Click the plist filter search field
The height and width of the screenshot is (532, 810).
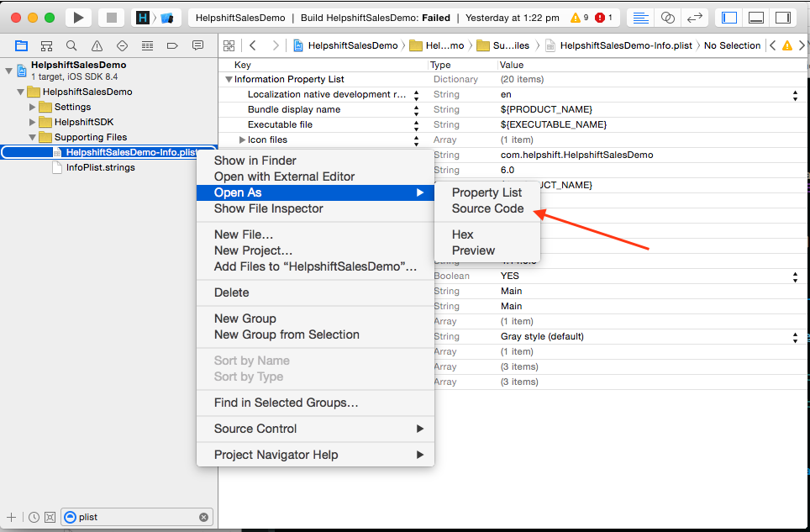pyautogui.click(x=134, y=517)
